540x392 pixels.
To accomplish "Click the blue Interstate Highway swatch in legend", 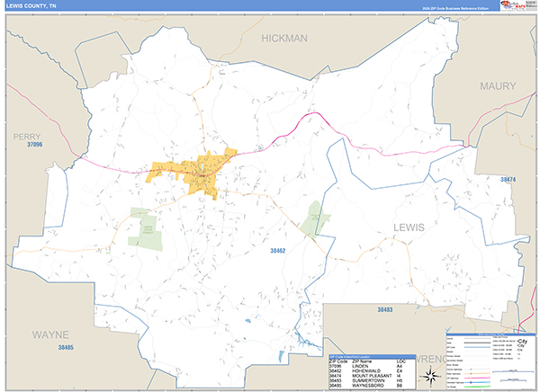I will 477,382.
